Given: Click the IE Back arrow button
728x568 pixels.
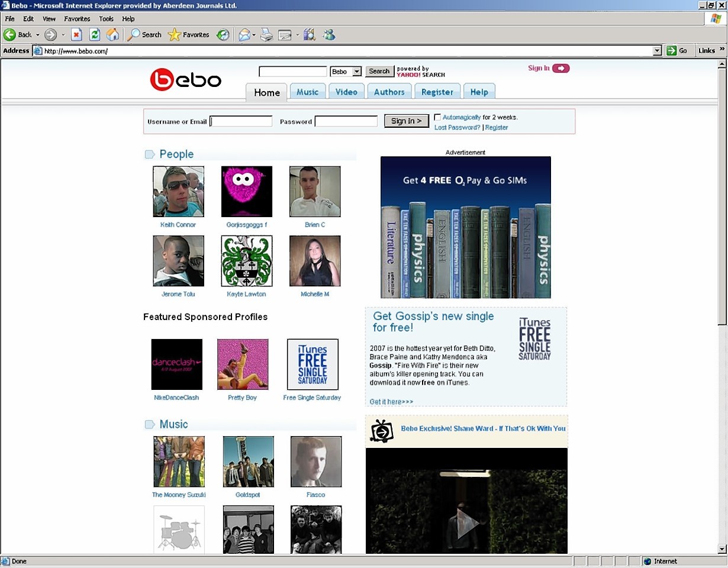Looking at the screenshot, I should (x=10, y=35).
